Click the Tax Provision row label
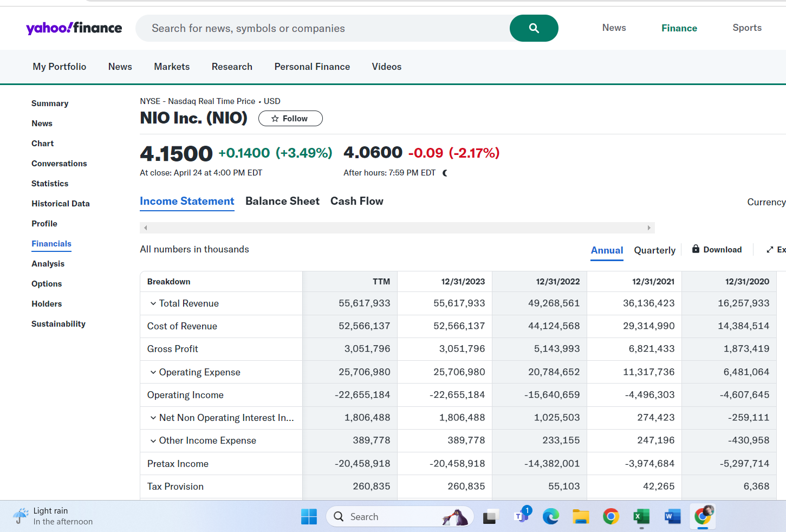 point(176,486)
